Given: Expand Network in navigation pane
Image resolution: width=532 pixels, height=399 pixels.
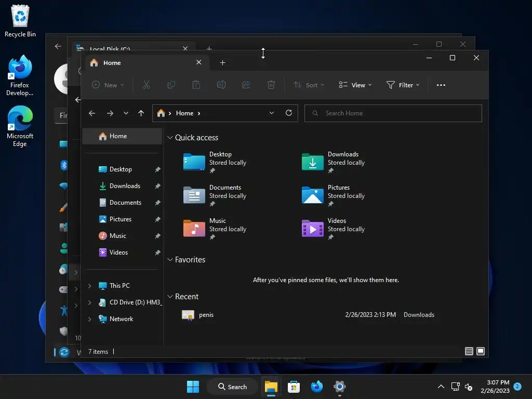Looking at the screenshot, I should click(89, 320).
